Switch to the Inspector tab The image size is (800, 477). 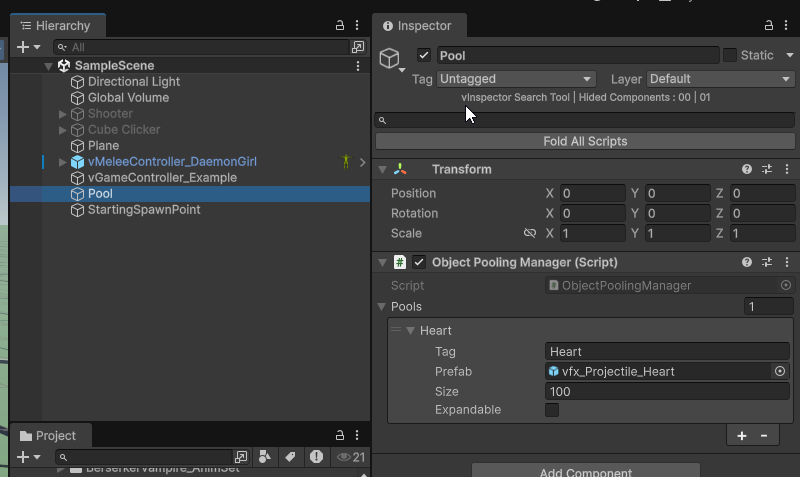tap(419, 26)
